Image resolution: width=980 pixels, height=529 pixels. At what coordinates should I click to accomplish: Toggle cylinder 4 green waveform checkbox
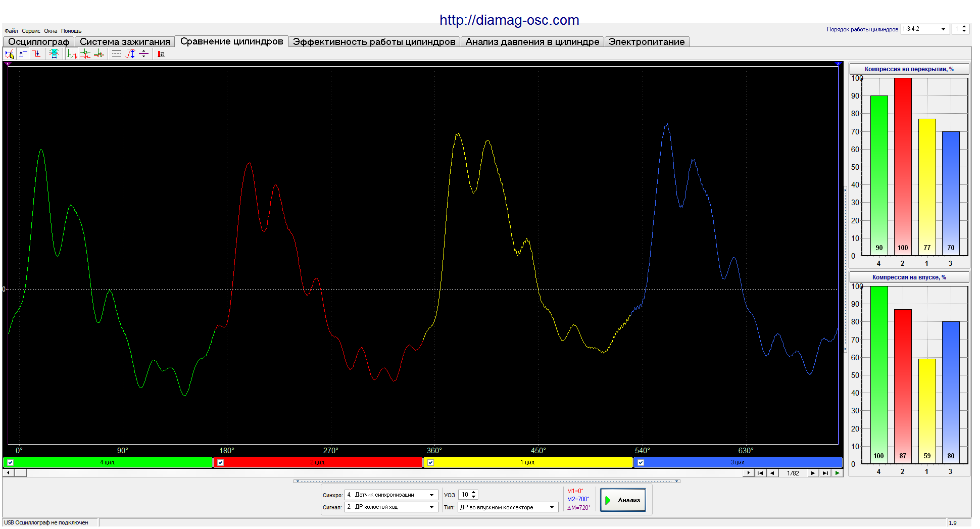pos(11,462)
